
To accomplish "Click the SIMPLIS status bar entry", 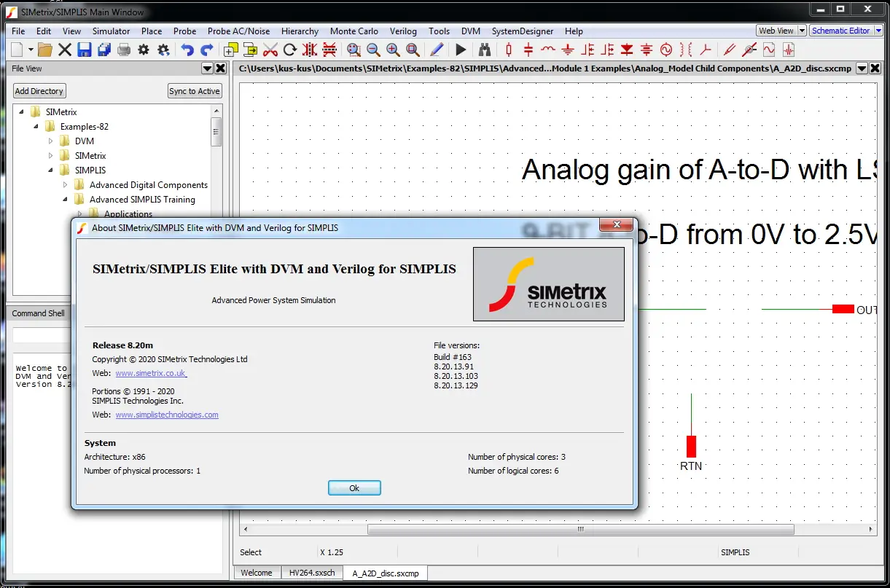I will pos(735,552).
